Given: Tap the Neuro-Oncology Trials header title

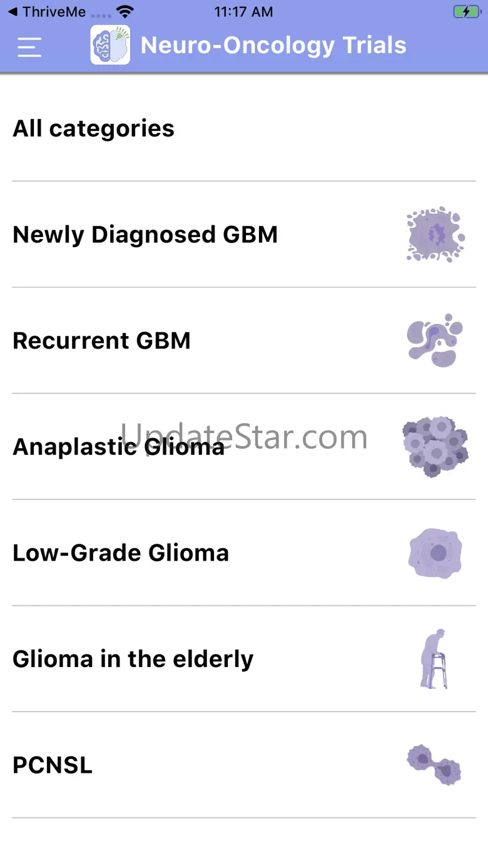Looking at the screenshot, I should coord(273,45).
